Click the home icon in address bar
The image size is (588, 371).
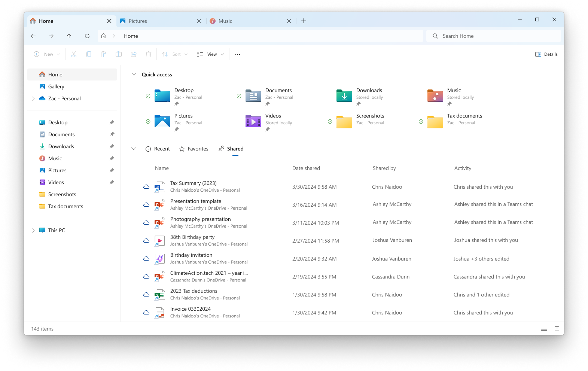pos(104,36)
